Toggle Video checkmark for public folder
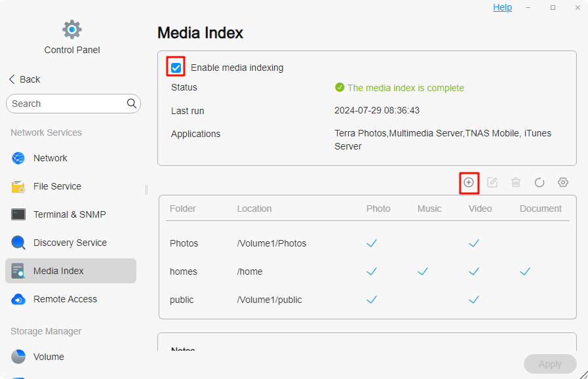The image size is (588, 379). click(474, 300)
